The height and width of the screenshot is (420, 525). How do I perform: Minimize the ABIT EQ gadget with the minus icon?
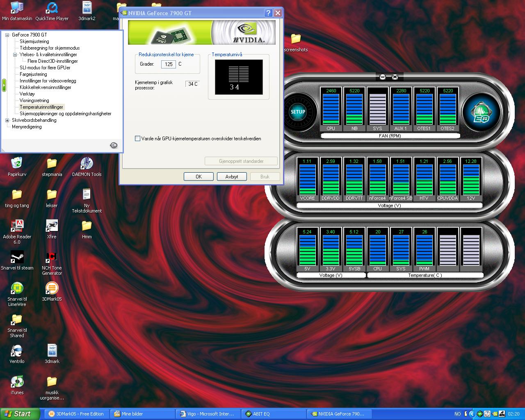click(383, 77)
